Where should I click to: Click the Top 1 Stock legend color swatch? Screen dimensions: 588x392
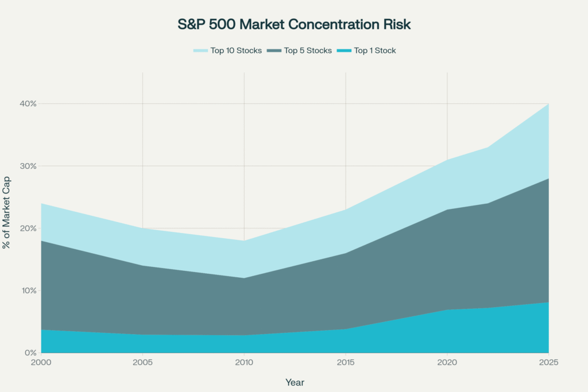pyautogui.click(x=344, y=51)
